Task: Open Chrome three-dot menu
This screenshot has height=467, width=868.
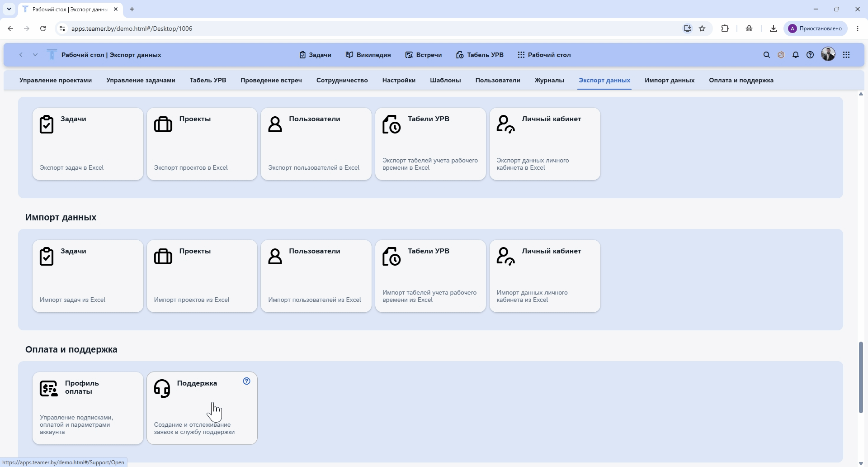Action: coord(858,29)
